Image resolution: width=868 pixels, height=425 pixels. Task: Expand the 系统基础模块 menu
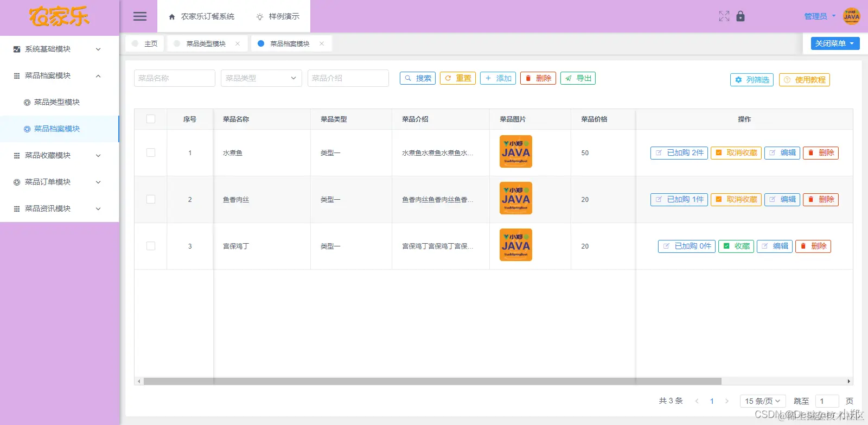tap(60, 49)
